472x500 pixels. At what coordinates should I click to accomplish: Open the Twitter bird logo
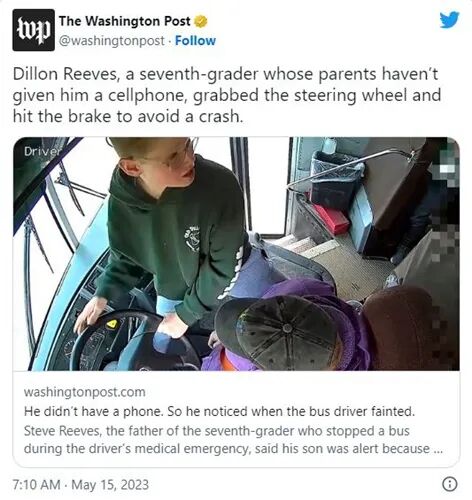449,20
